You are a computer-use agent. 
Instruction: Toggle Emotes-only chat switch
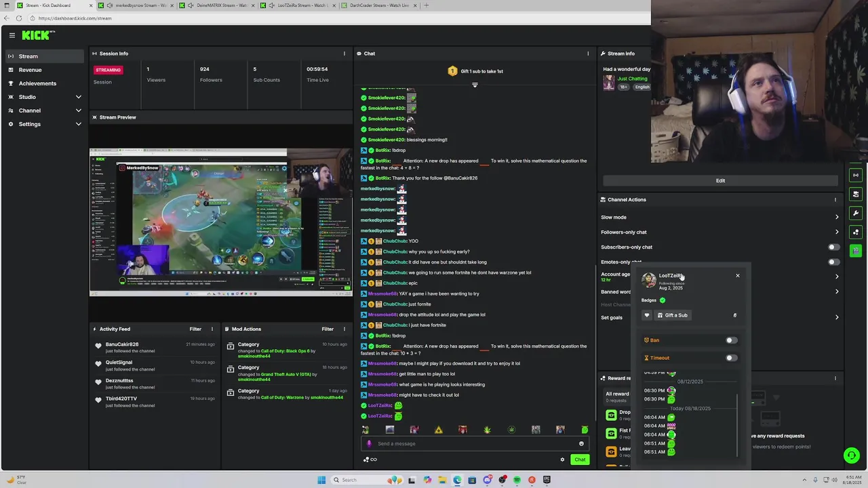pos(833,262)
